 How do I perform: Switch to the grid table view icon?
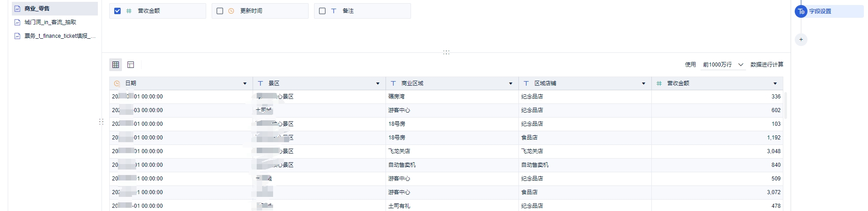click(116, 65)
